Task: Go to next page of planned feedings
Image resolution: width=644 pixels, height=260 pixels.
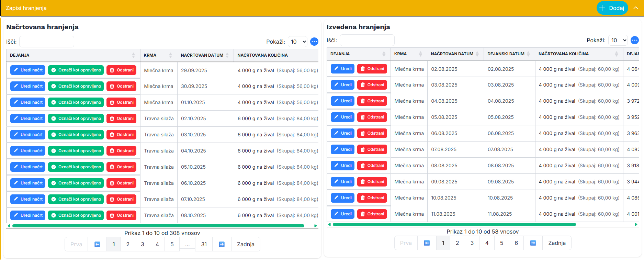Action: (222, 244)
